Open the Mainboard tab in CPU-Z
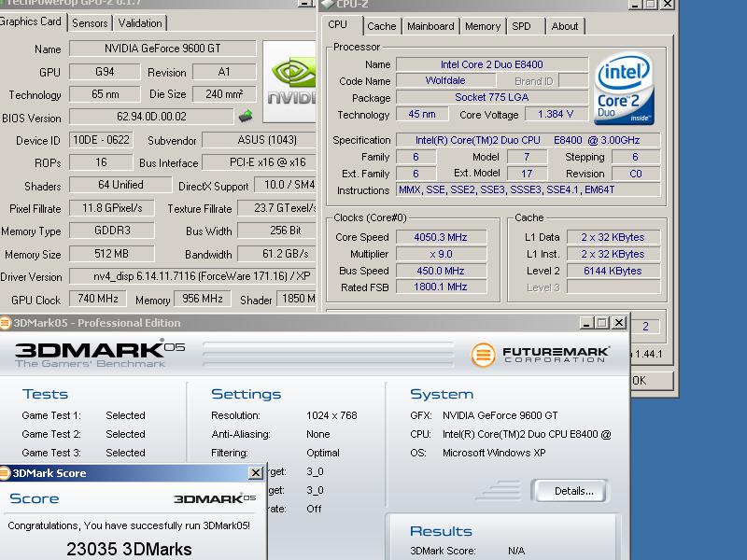The width and height of the screenshot is (747, 560). pos(430,26)
